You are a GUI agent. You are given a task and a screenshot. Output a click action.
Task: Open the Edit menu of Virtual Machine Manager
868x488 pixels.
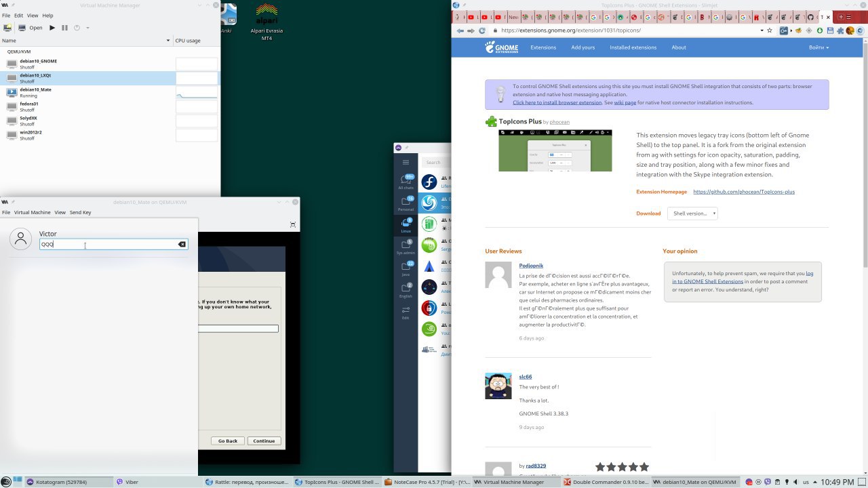18,16
